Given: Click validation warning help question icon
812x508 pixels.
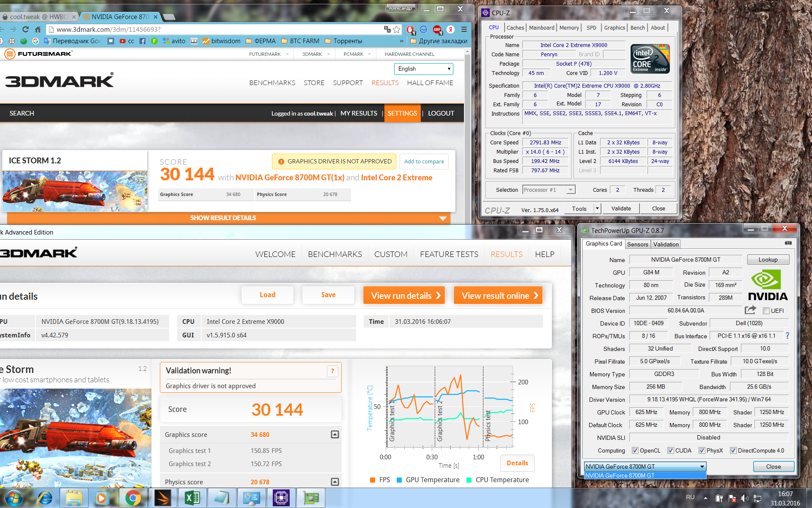Looking at the screenshot, I should tap(332, 371).
